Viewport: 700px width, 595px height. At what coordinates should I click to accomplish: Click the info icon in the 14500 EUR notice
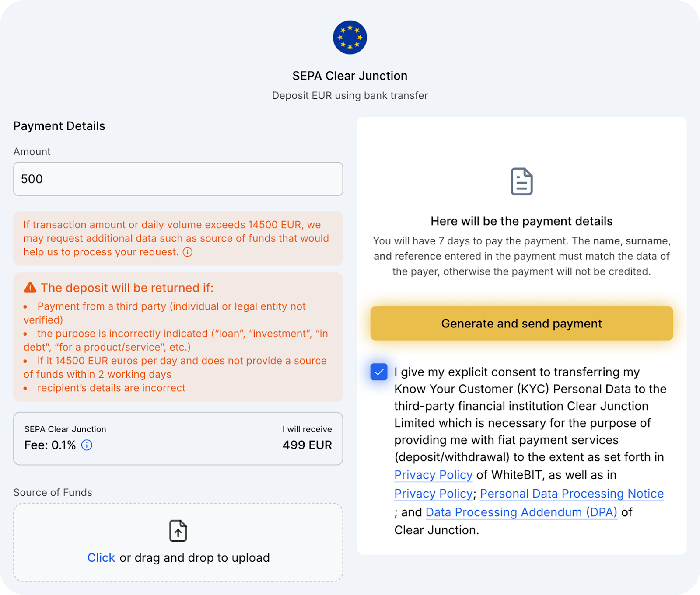188,252
